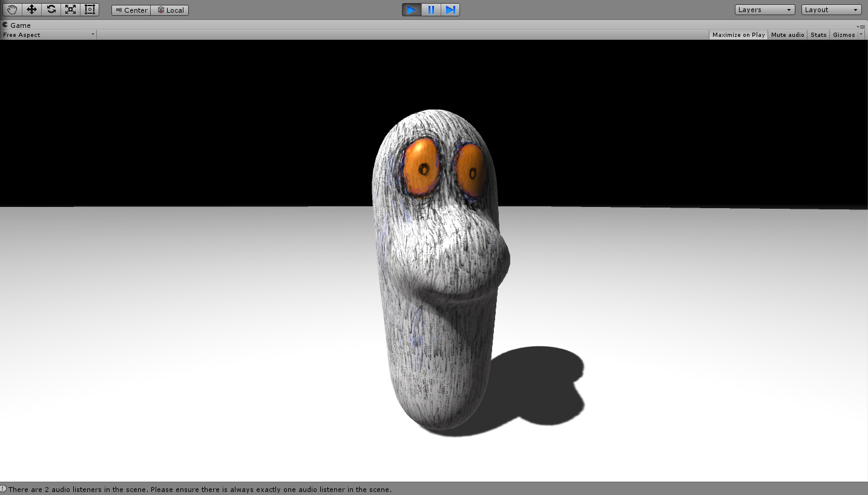Screen dimensions: 868x495
Task: Expand the Free Aspect ratio dropdown
Action: pyautogui.click(x=48, y=35)
